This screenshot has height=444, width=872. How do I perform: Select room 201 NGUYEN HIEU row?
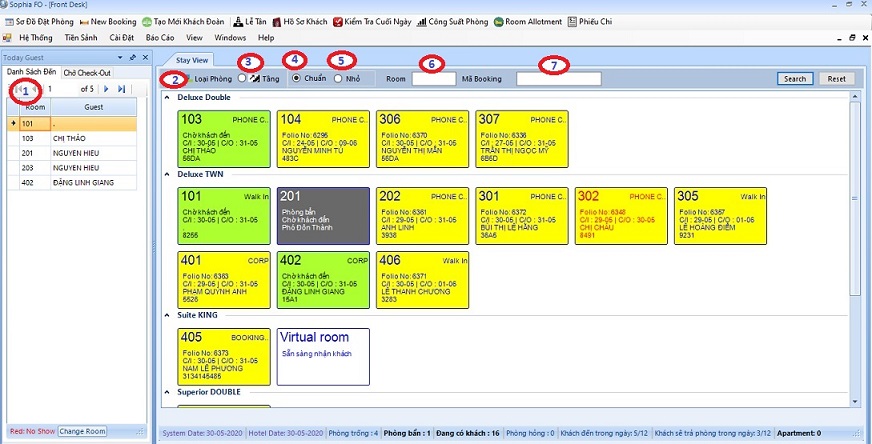click(72, 153)
